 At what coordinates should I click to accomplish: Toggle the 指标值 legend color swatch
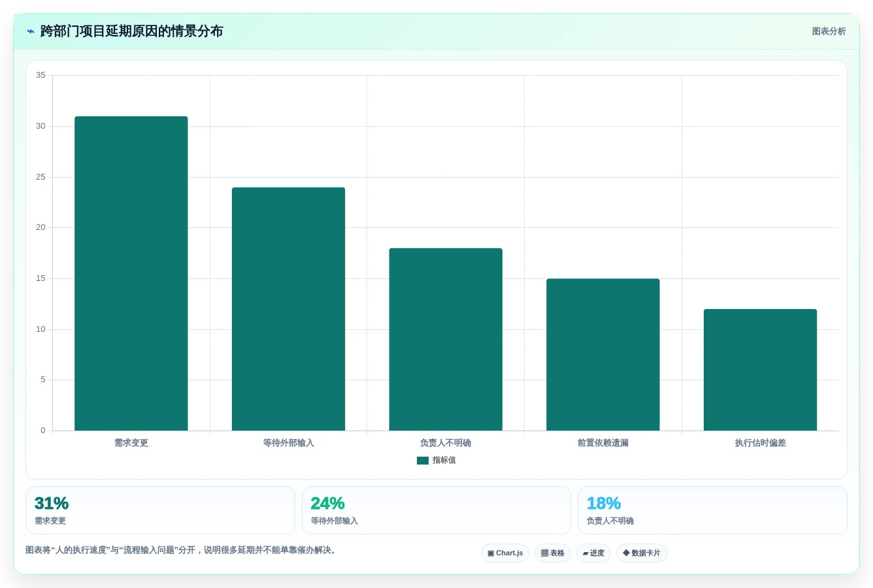pyautogui.click(x=423, y=461)
